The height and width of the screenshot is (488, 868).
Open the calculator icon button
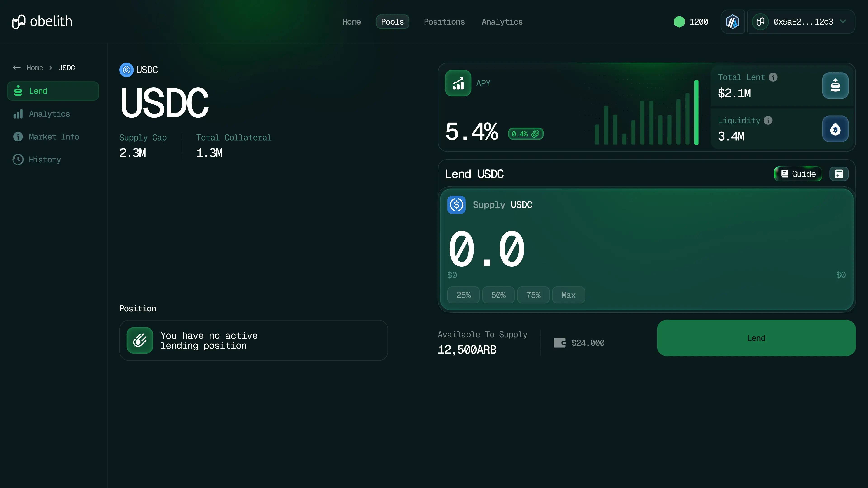pos(839,174)
